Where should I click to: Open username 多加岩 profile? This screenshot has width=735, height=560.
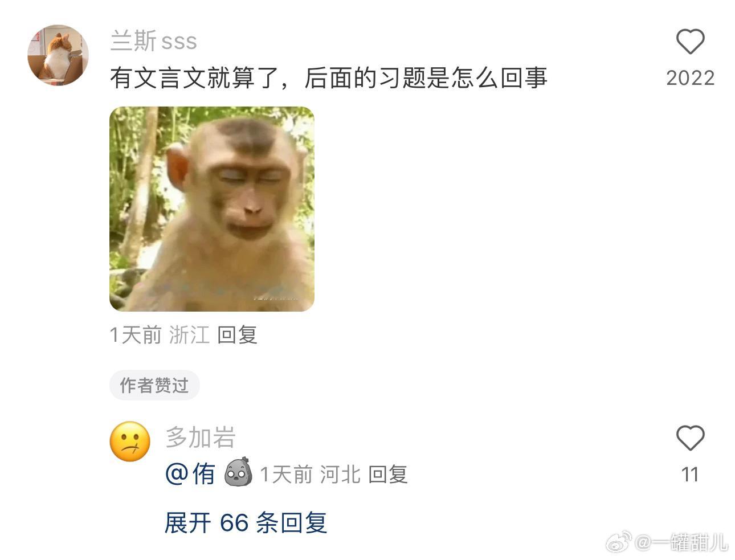click(201, 438)
